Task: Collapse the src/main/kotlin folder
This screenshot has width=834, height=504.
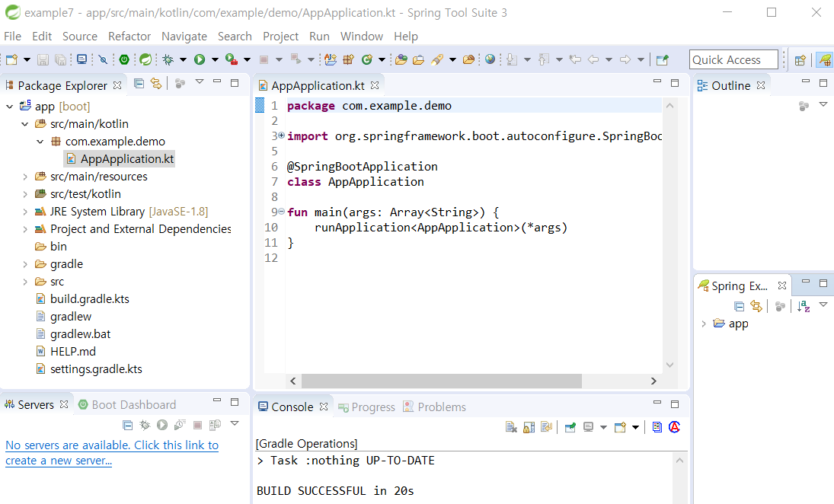Action: pyautogui.click(x=24, y=124)
